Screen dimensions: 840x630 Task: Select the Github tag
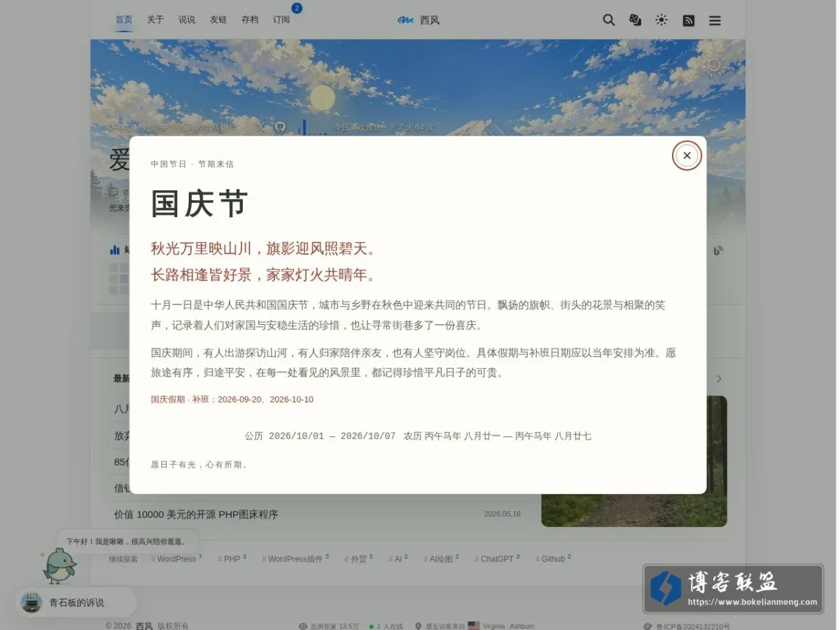tap(553, 559)
